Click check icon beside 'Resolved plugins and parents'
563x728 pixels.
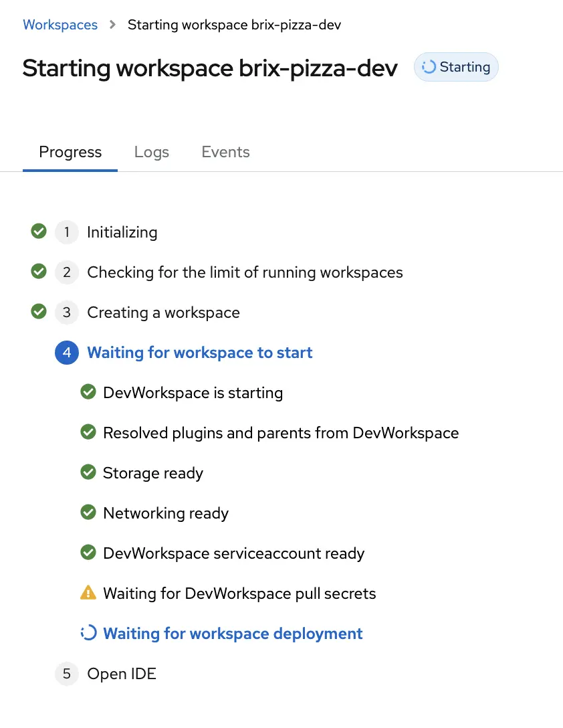(88, 432)
